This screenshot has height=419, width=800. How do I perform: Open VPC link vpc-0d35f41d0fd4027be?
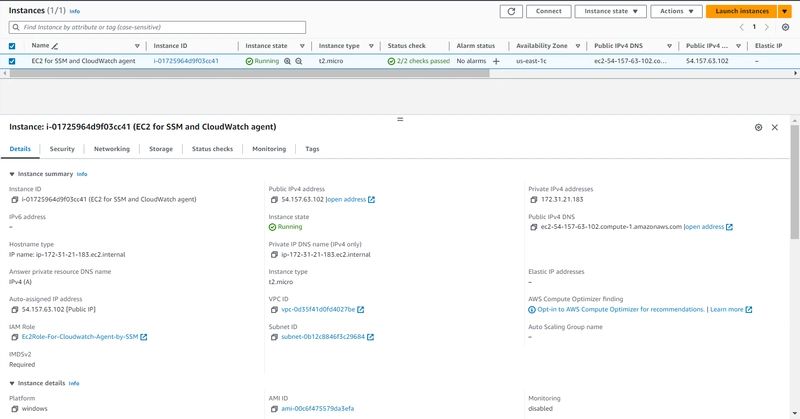(322, 310)
